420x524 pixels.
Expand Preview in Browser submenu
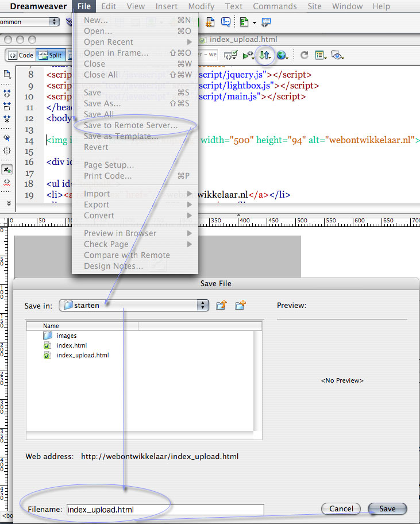coord(135,233)
